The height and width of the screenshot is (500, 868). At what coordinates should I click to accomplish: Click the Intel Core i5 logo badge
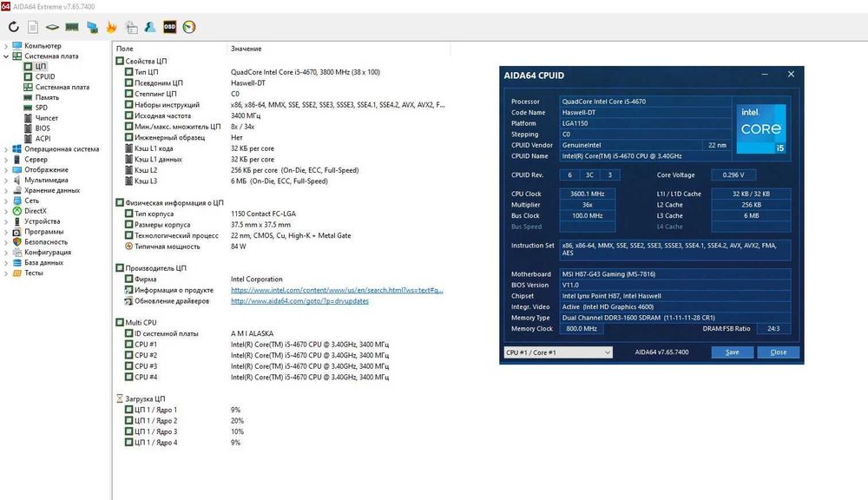[x=761, y=128]
